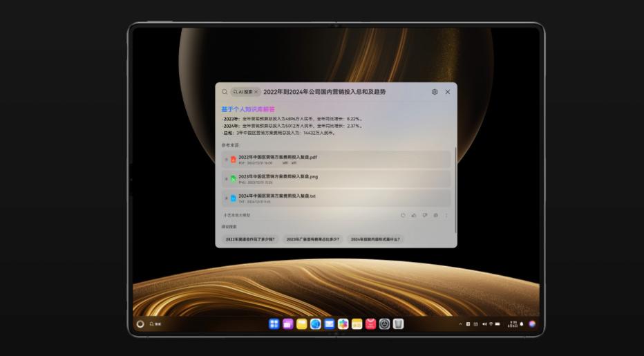Image resolution: width=644 pixels, height=356 pixels.
Task: Open the clock and date display
Action: pyautogui.click(x=513, y=324)
